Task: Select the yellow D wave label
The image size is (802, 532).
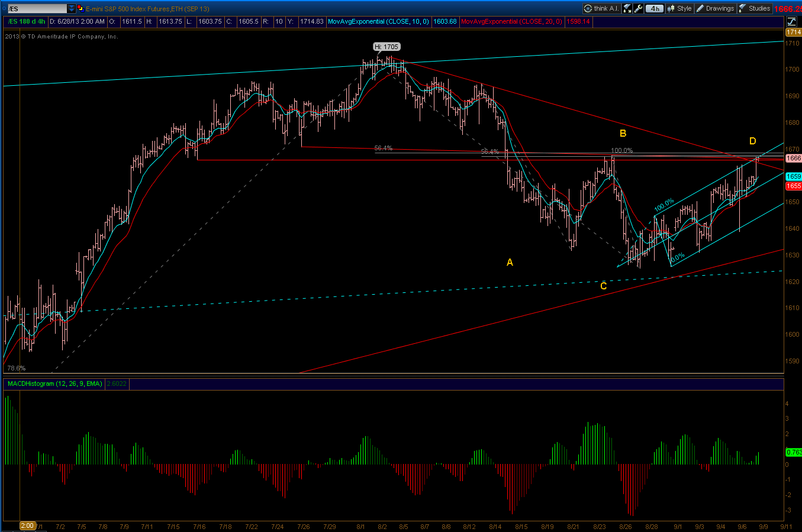Action: pos(753,141)
